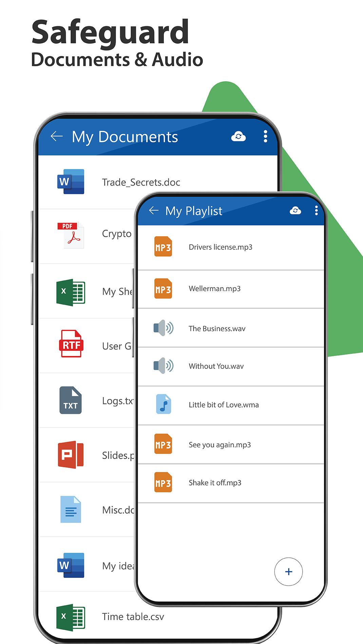Tap cloud sync icon in My Playlist header
This screenshot has height=644, width=363.
pos(295,211)
